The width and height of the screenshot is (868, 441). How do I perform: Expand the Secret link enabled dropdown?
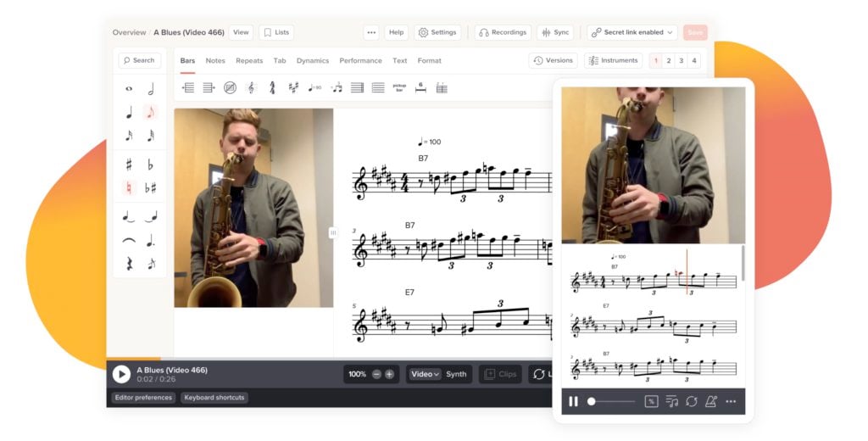tap(632, 32)
